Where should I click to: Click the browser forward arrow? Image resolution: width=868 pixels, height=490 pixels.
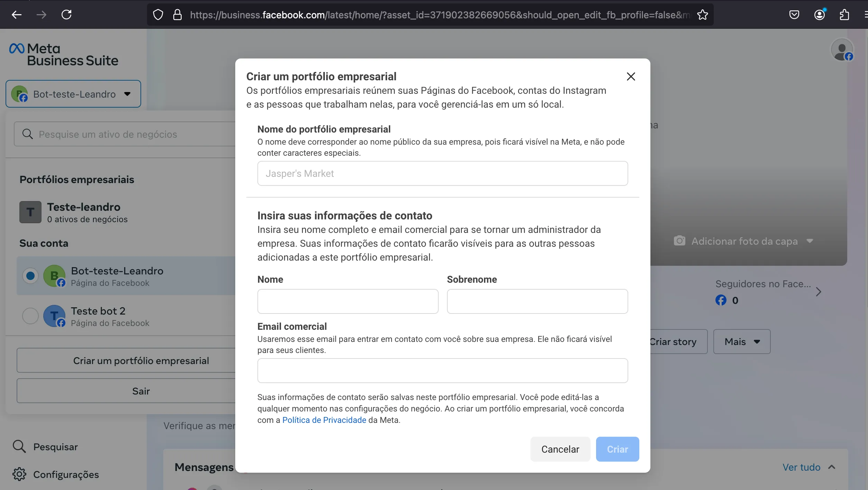pos(41,15)
